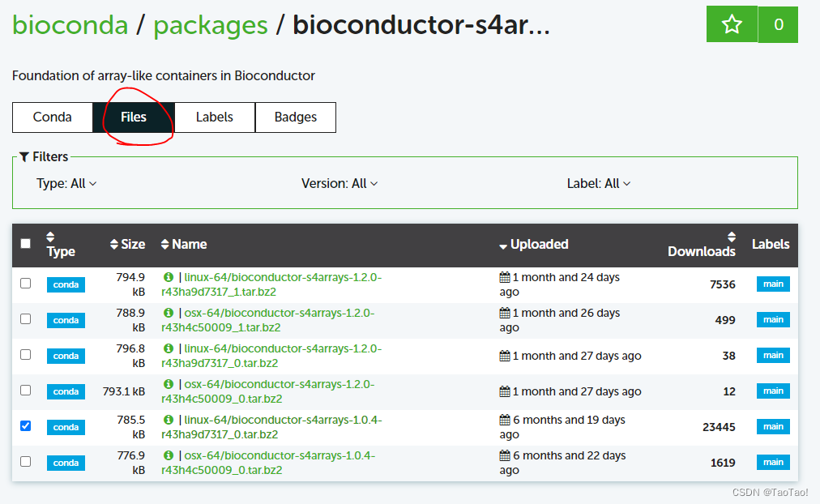Check the 793.1 kB osx-64 file row
The image size is (820, 504).
pos(25,390)
